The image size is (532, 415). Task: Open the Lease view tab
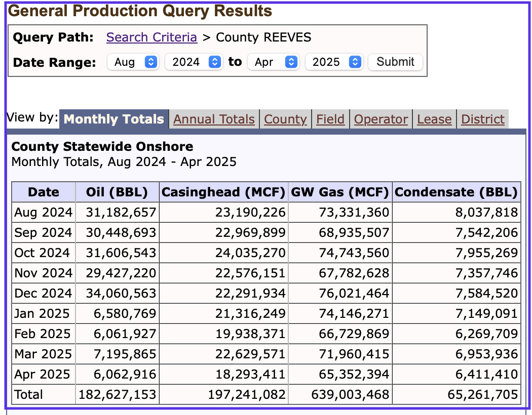pyautogui.click(x=434, y=119)
